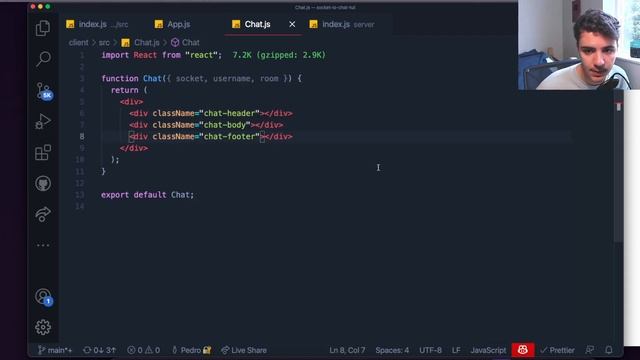Open the Live Share activity icon
This screenshot has height=360, width=640.
(x=43, y=214)
